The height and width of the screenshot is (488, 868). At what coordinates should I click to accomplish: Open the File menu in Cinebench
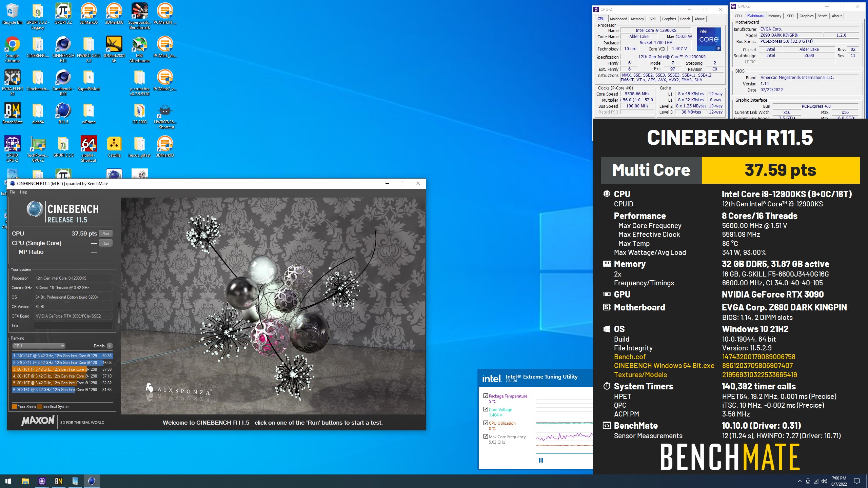(13, 192)
